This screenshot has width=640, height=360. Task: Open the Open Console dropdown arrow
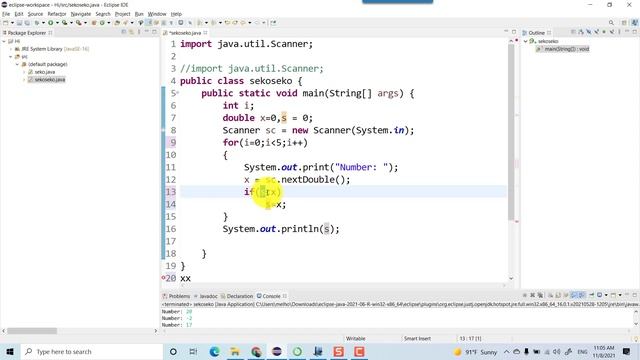pyautogui.click(x=620, y=295)
